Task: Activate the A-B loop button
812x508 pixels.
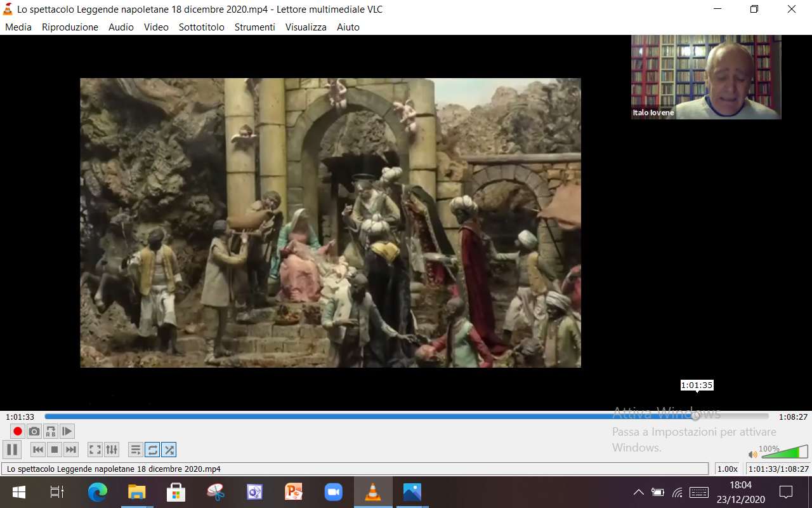Action: tap(51, 432)
